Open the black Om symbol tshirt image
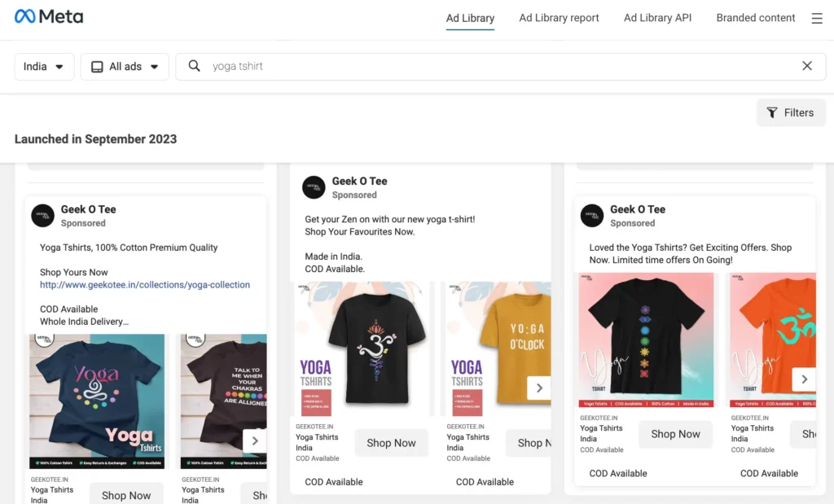 click(x=362, y=348)
